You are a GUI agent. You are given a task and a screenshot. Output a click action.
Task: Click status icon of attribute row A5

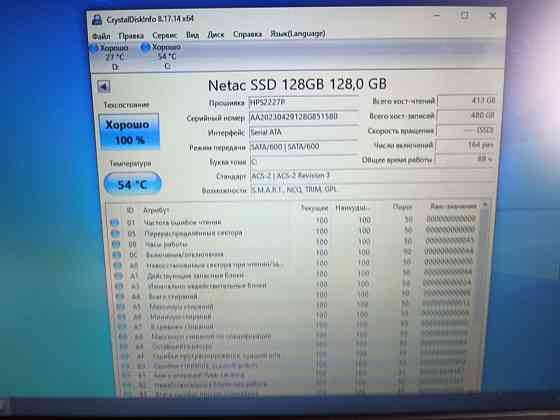(121, 307)
